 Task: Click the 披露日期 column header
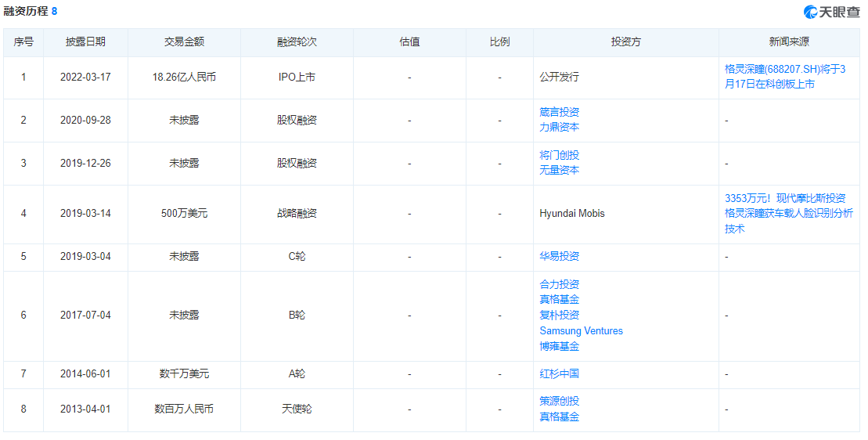pos(85,42)
